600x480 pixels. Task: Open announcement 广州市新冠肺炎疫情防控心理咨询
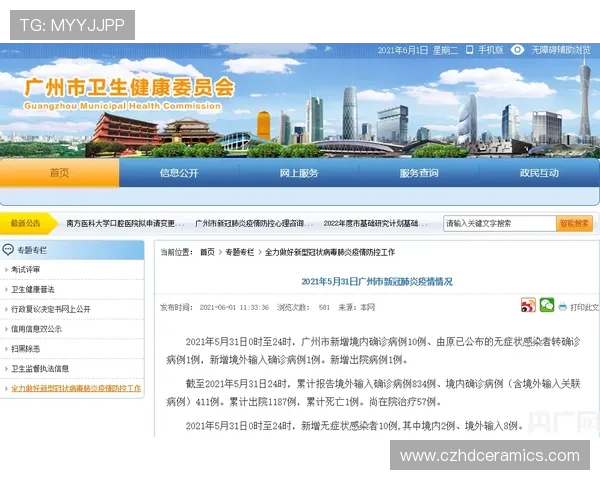pyautogui.click(x=254, y=224)
